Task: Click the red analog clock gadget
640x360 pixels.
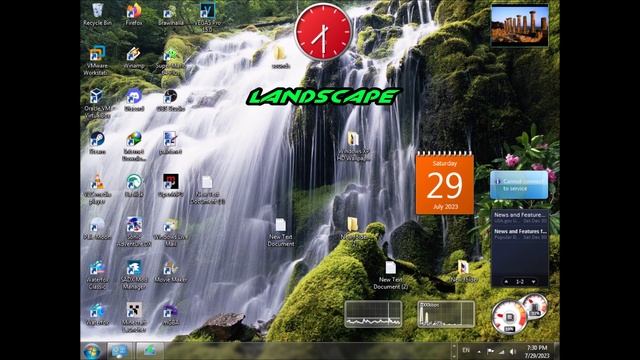Action: (x=323, y=31)
